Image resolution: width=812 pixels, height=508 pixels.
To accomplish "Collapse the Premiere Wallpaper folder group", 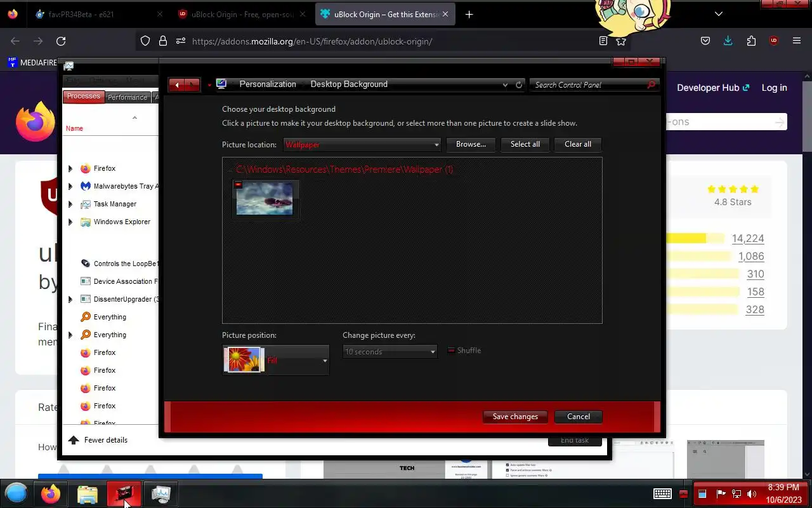I will click(230, 170).
